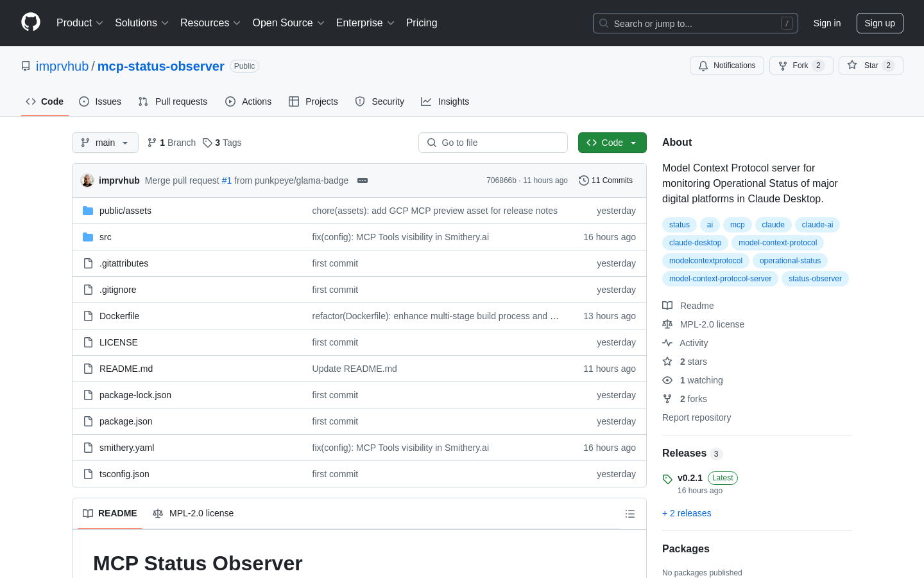This screenshot has height=578, width=924.
Task: Star the repository
Action: coord(871,66)
